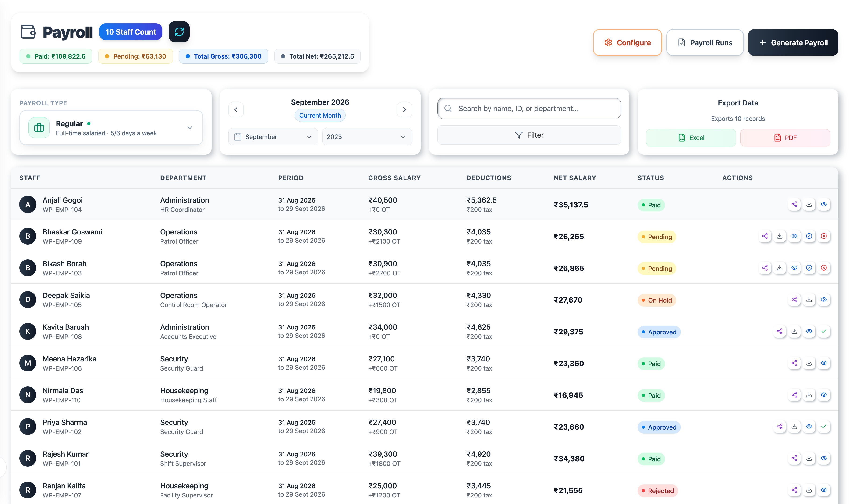Viewport: 851px width, 504px height.
Task: Open the 2023 year dropdown
Action: click(367, 137)
